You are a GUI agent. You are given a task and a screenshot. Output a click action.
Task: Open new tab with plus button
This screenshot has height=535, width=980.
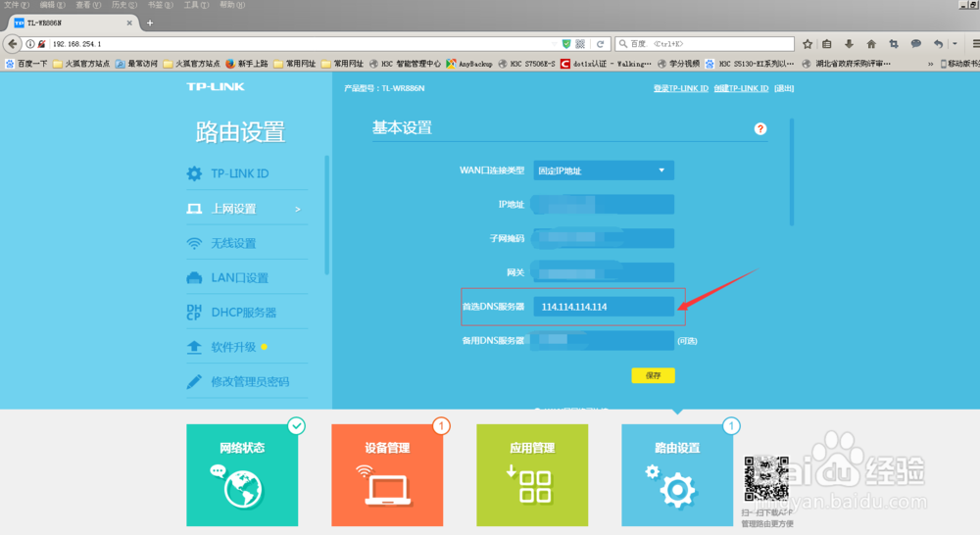tap(149, 24)
